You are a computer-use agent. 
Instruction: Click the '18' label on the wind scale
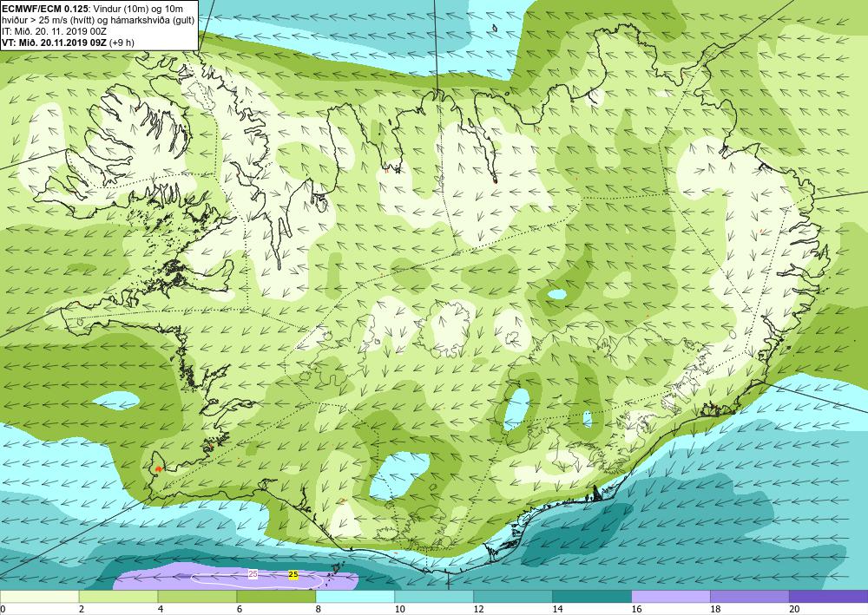(x=715, y=610)
